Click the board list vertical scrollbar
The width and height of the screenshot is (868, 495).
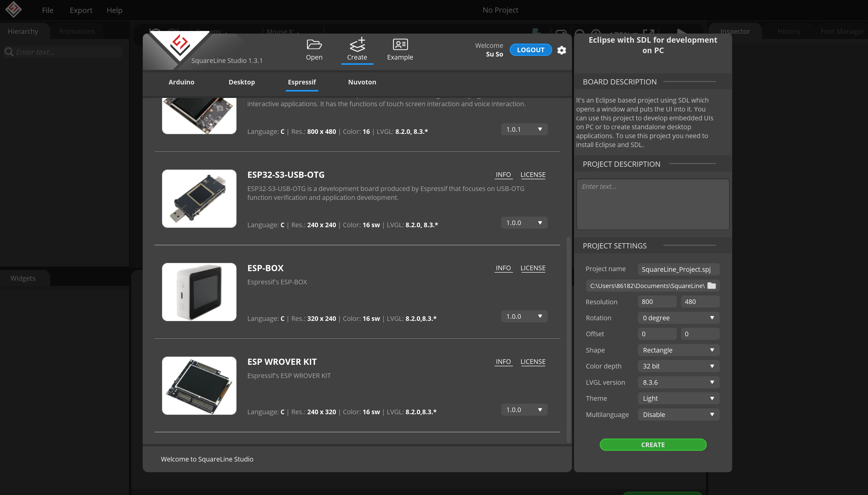pos(568,340)
